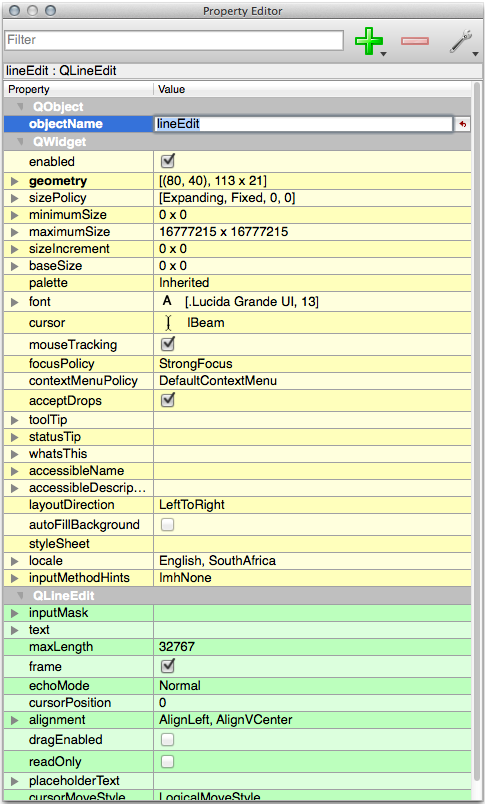Uncheck the mouseTracking checkbox
The image size is (485, 804).
coord(168,344)
